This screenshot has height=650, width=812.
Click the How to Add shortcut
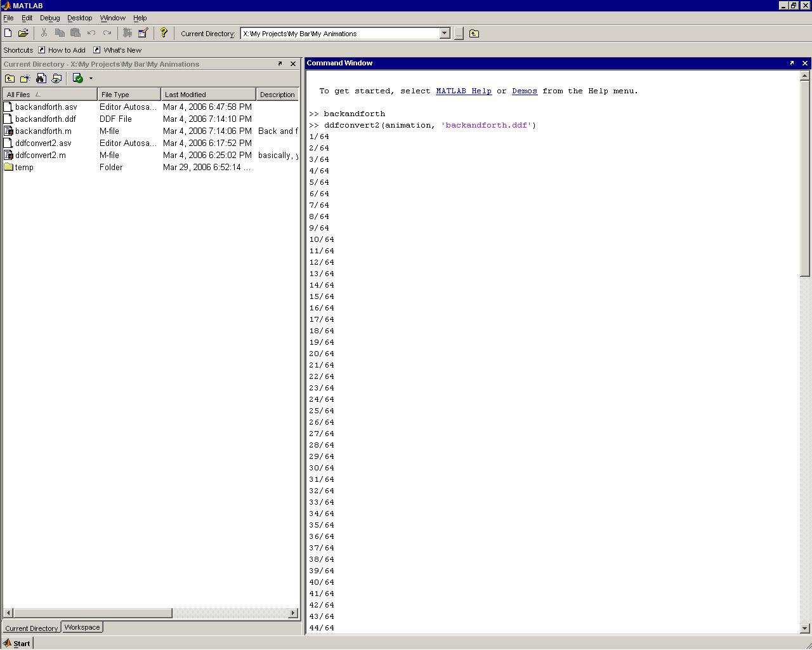(x=62, y=50)
